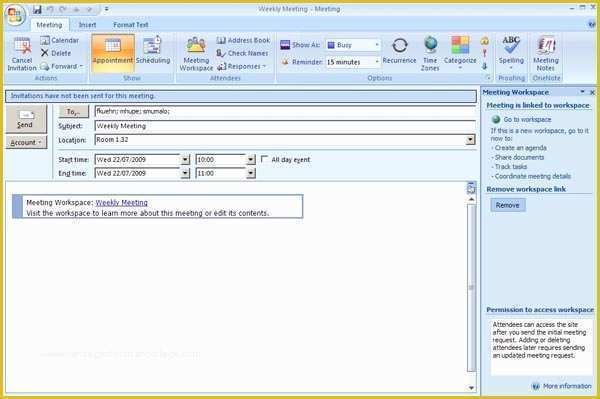Screen dimensions: 600x399
Task: Forward the meeting
Action: pos(61,67)
